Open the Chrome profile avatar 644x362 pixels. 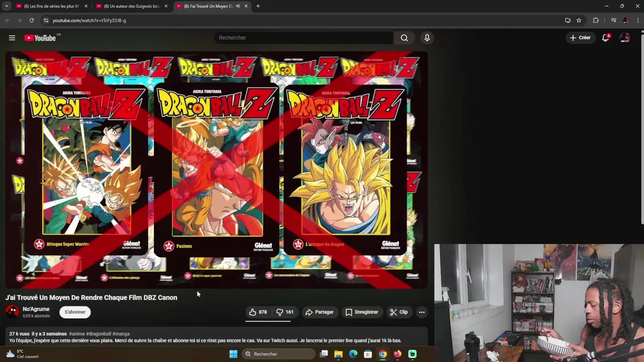point(625,21)
